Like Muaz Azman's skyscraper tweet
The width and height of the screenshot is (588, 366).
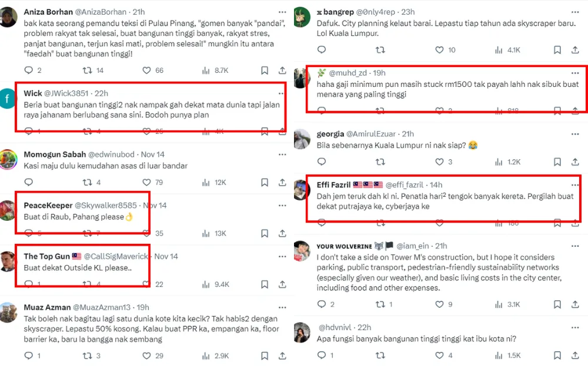(147, 356)
